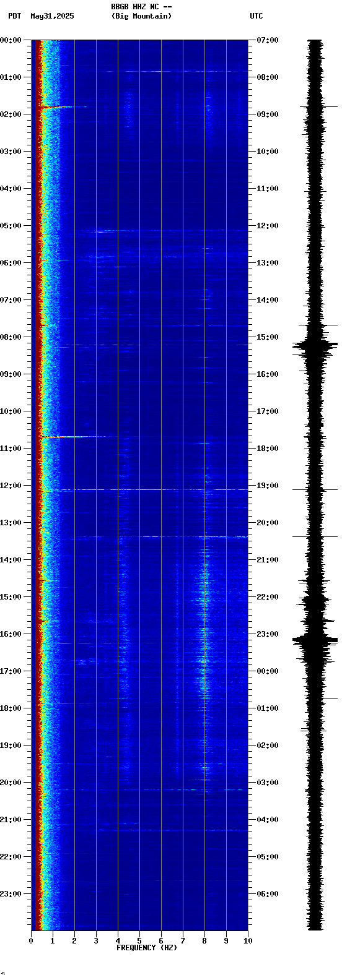Click the 15:00 PDT label on the left axis
This screenshot has height=980, width=342.
click(11, 597)
